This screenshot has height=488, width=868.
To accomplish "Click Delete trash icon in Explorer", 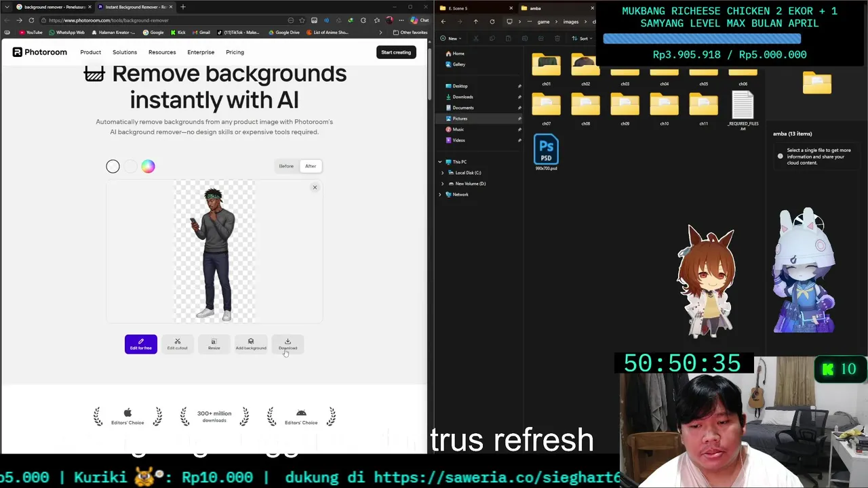I will coord(557,38).
